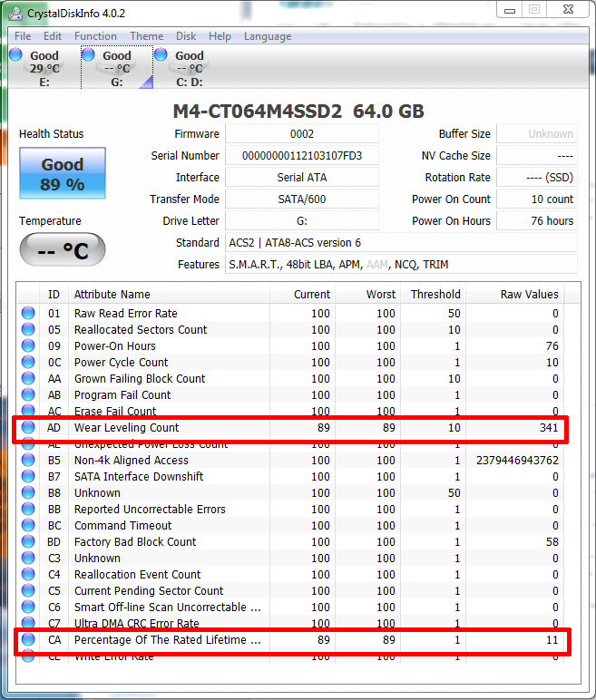Click the Current column header
Viewport: 596px width, 700px height.
302,295
